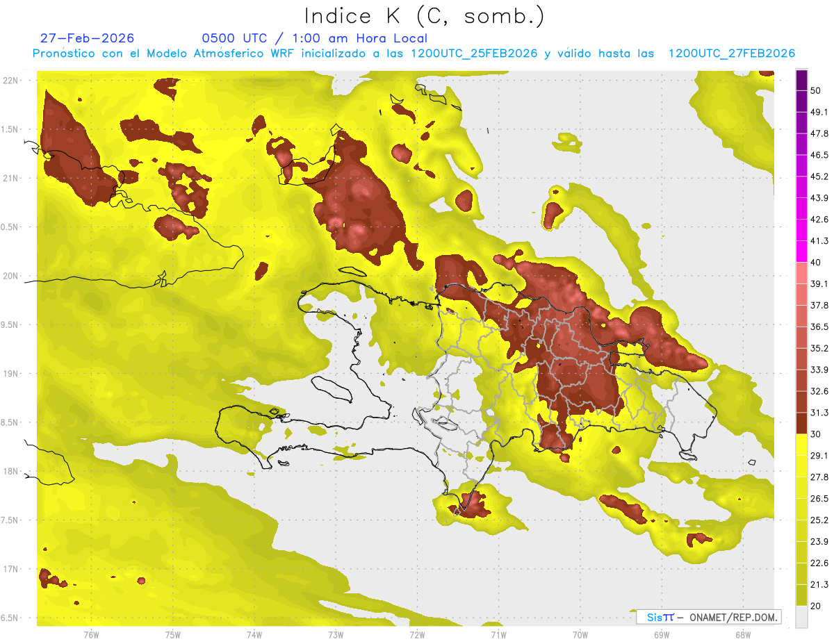The height and width of the screenshot is (644, 834).
Task: Click the colorbar value '26.5'
Action: point(819,499)
